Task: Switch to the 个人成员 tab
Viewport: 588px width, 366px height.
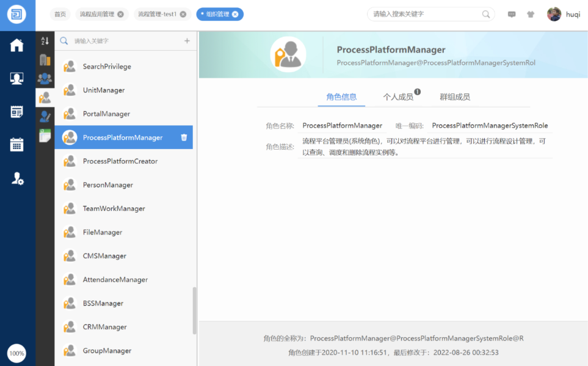Action: point(398,97)
